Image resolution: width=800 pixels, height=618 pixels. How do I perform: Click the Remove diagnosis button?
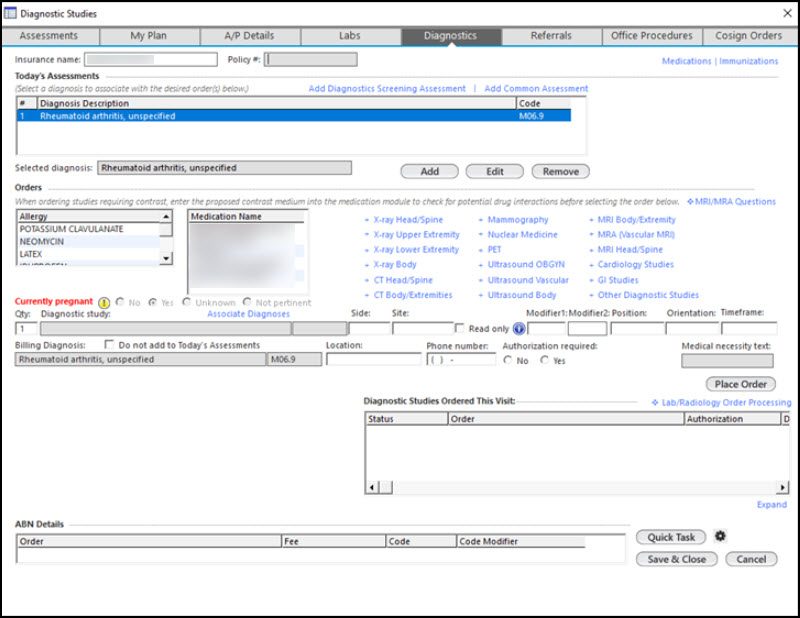(561, 171)
